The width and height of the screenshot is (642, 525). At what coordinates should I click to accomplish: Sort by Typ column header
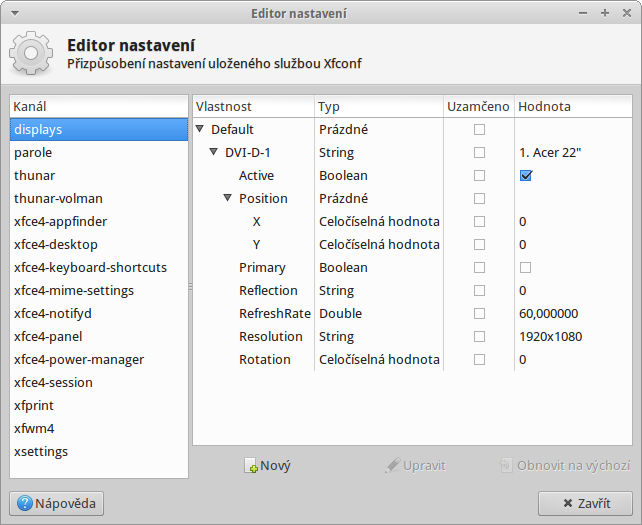tap(379, 106)
